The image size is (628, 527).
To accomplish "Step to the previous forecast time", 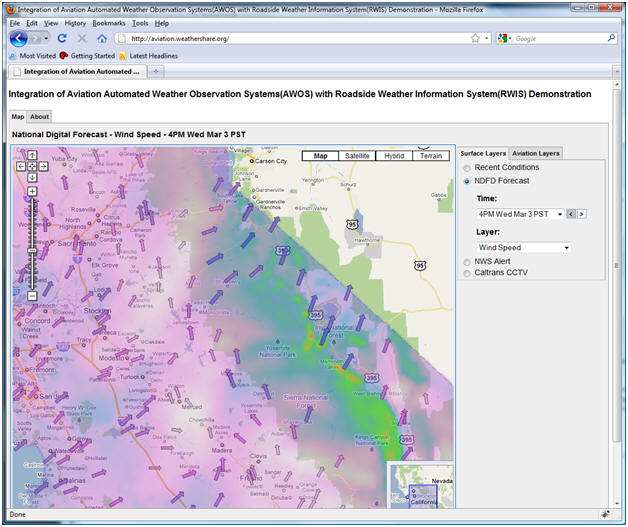I will coord(571,214).
